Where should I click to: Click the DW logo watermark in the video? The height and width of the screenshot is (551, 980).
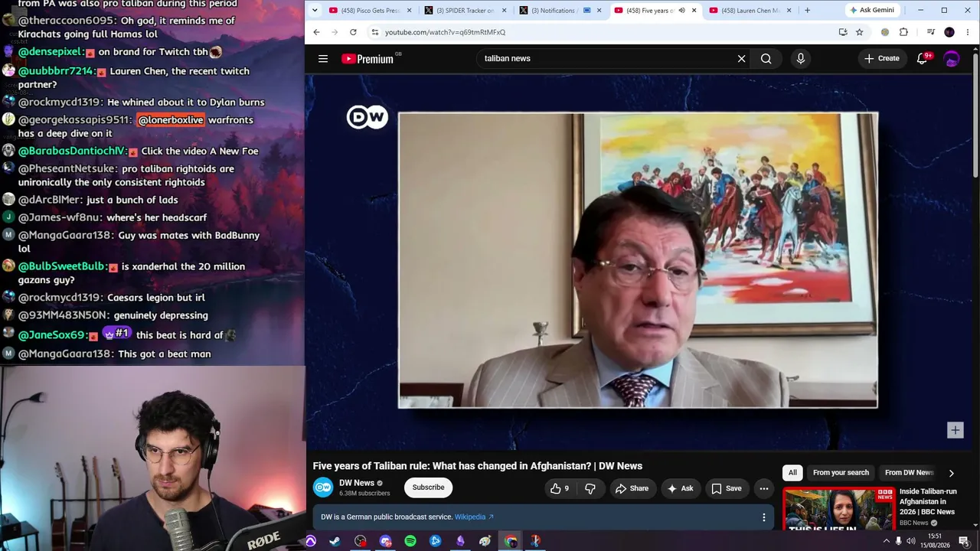[x=367, y=117]
